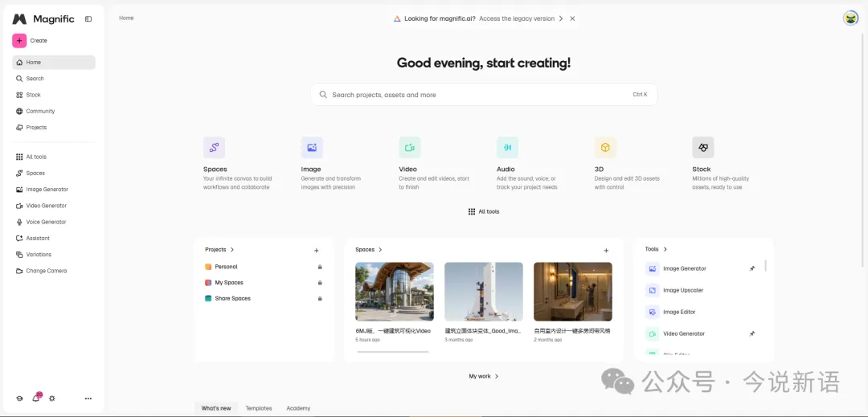
Task: Open notifications bell in sidebar footer
Action: pyautogui.click(x=36, y=398)
